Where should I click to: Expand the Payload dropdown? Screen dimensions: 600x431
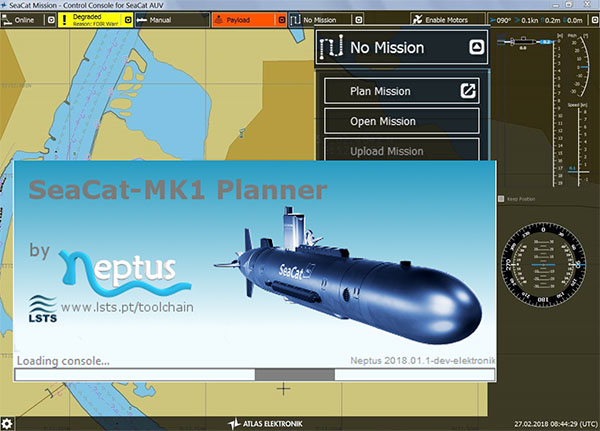click(282, 20)
